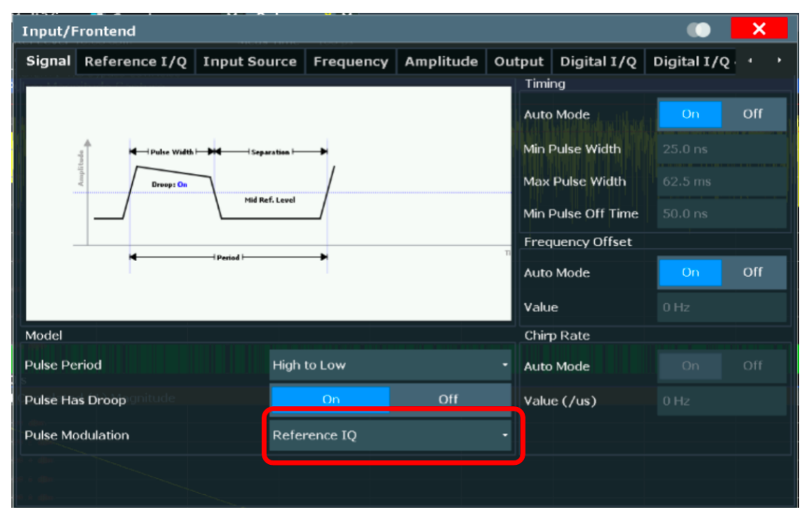Disable Frequency Offset Auto Mode
This screenshot has width=812, height=522.
point(753,272)
